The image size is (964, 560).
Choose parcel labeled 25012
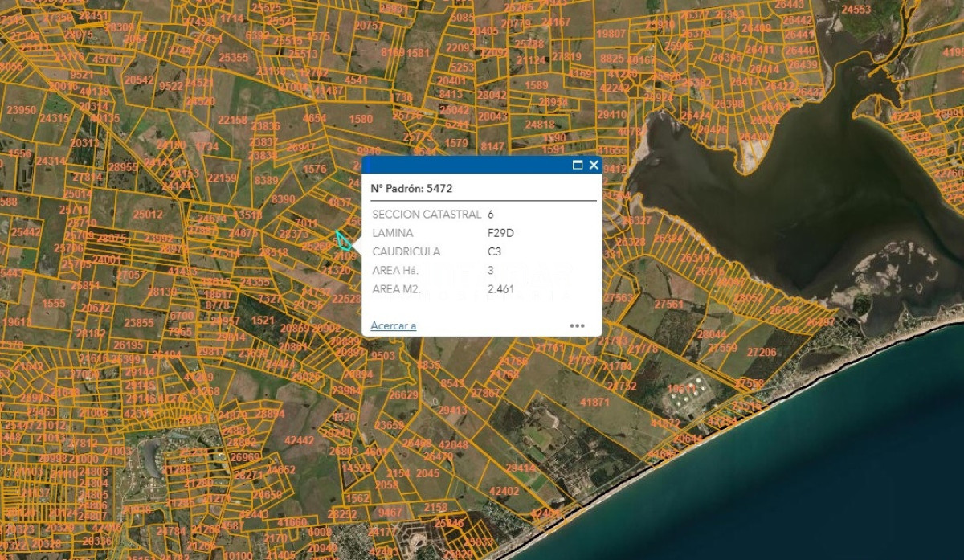[x=148, y=215]
